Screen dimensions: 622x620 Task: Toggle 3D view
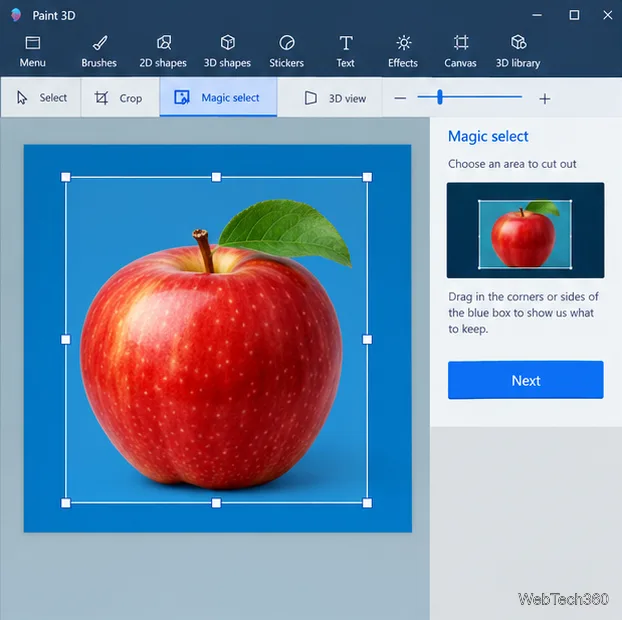(335, 98)
